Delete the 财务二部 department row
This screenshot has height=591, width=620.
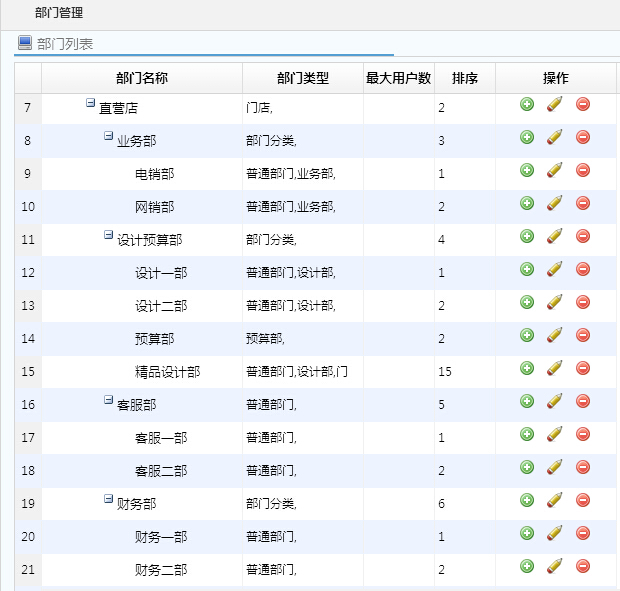point(583,566)
